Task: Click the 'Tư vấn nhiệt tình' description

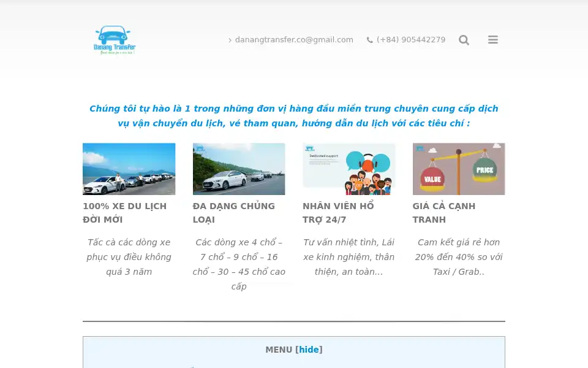Action: tap(349, 257)
